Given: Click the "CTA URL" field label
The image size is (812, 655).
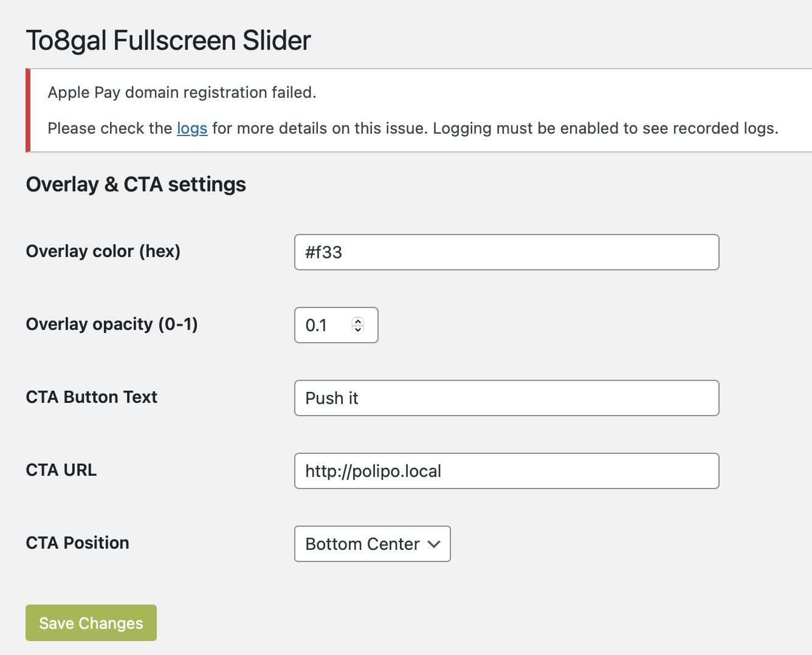Looking at the screenshot, I should click(61, 470).
